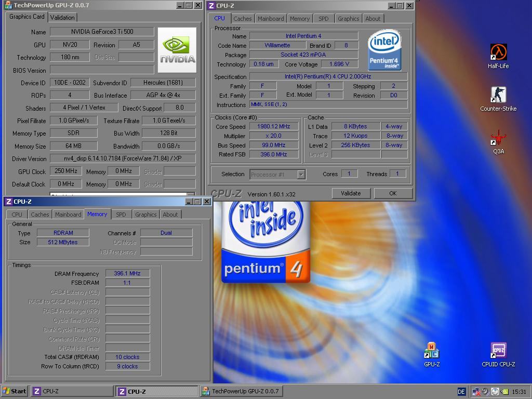
Task: Click DRAM Frequency value 396.1 MHz
Action: point(127,273)
